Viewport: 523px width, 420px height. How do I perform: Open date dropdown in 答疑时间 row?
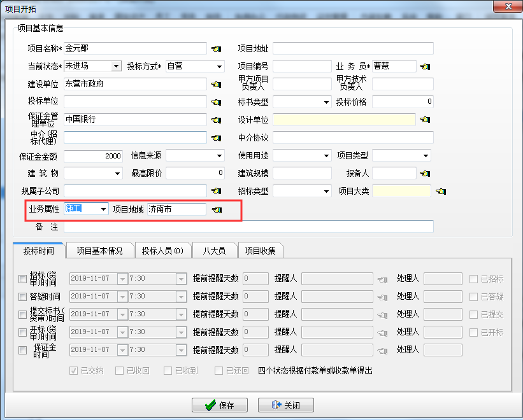(122, 297)
